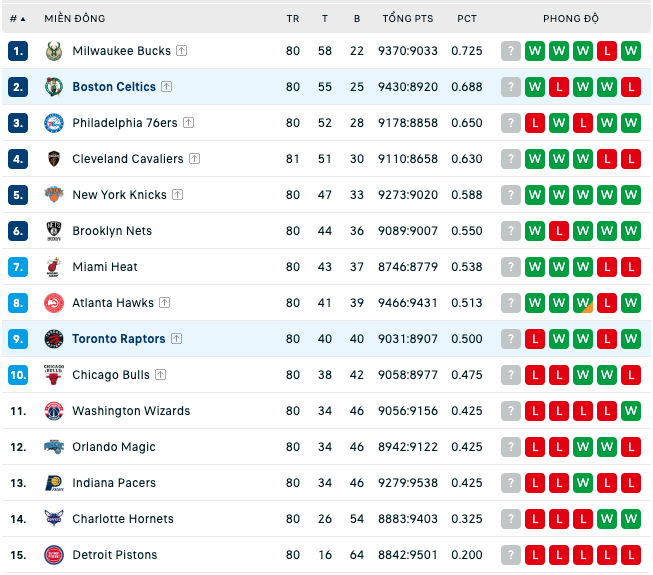This screenshot has height=575, width=653.
Task: Click last W result in Charlotte Hornets row
Action: point(631,519)
